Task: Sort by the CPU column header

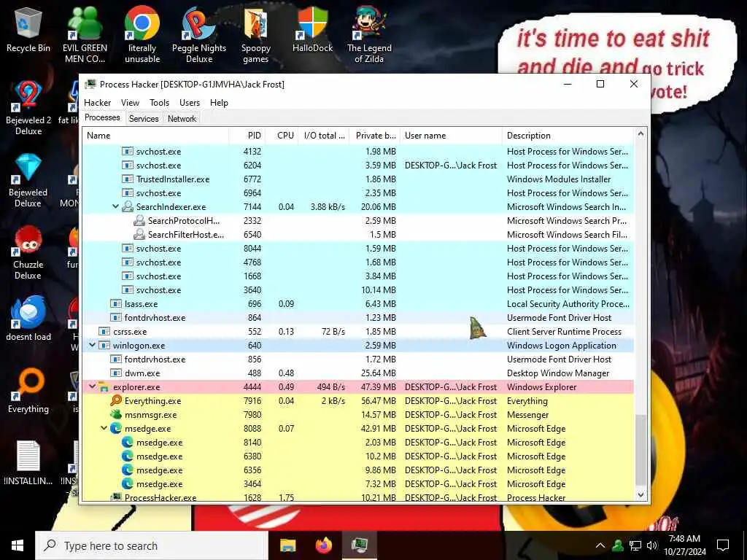Action: coord(282,135)
